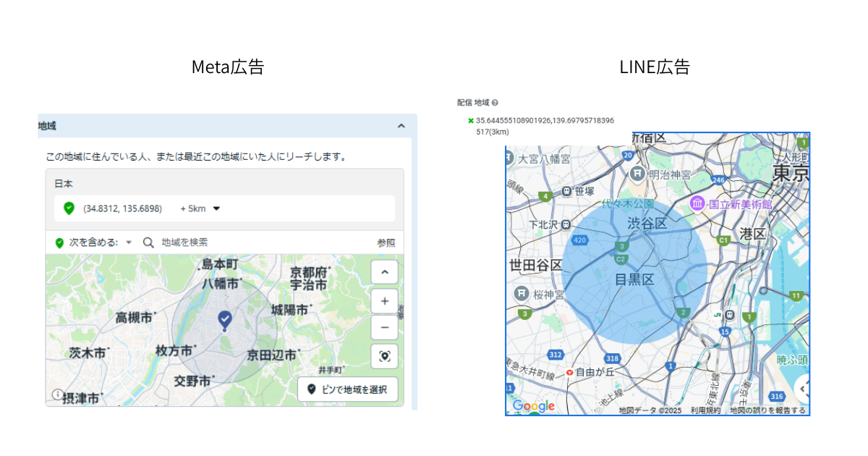Viewport: 868px width, 456px height.
Task: Click the Google logo on LINE map
Action: point(534,406)
